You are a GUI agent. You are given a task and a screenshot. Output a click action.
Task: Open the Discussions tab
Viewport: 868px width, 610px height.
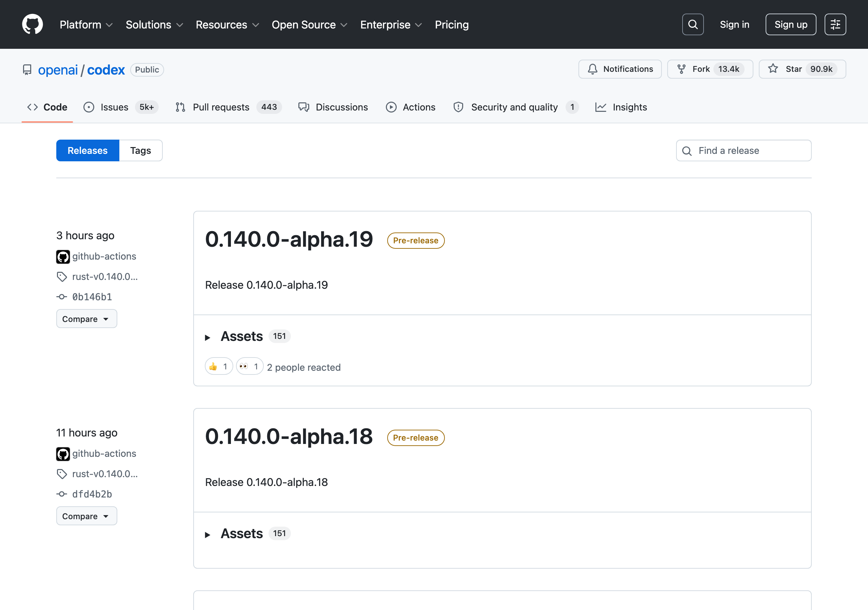click(x=333, y=107)
